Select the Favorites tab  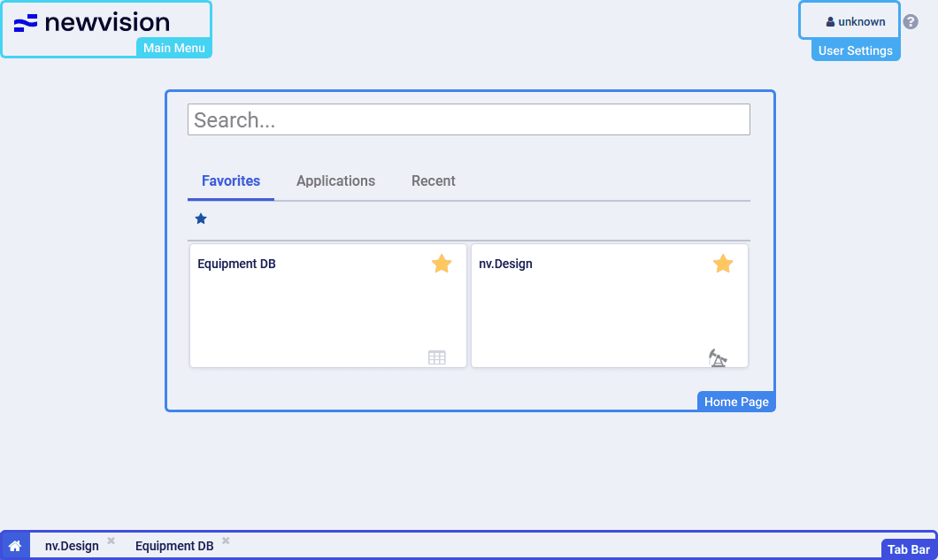(231, 180)
